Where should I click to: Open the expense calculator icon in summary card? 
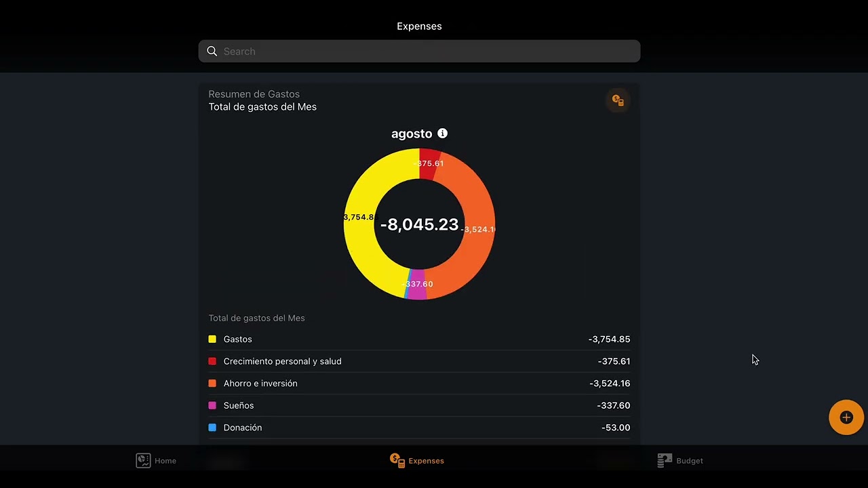[618, 100]
